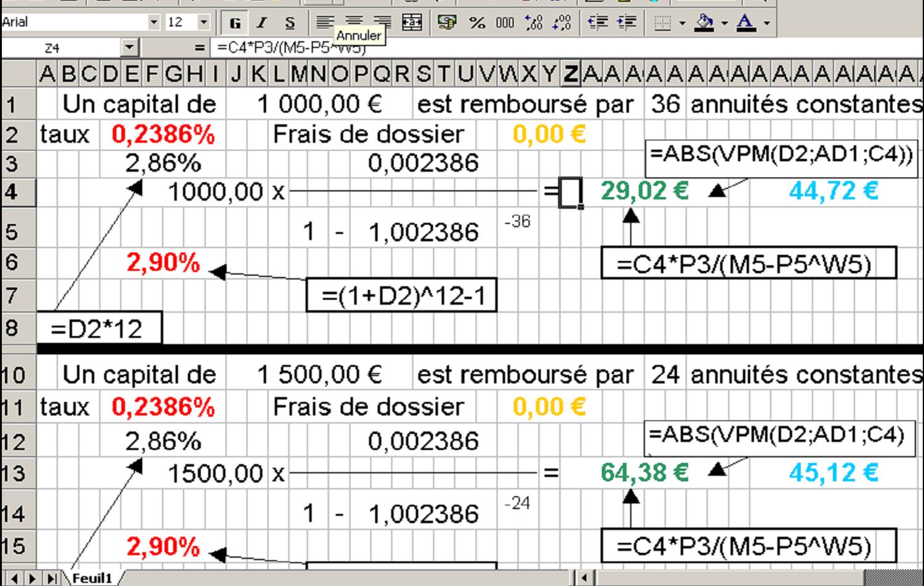Select the cell showing 24 annuités

click(x=665, y=374)
